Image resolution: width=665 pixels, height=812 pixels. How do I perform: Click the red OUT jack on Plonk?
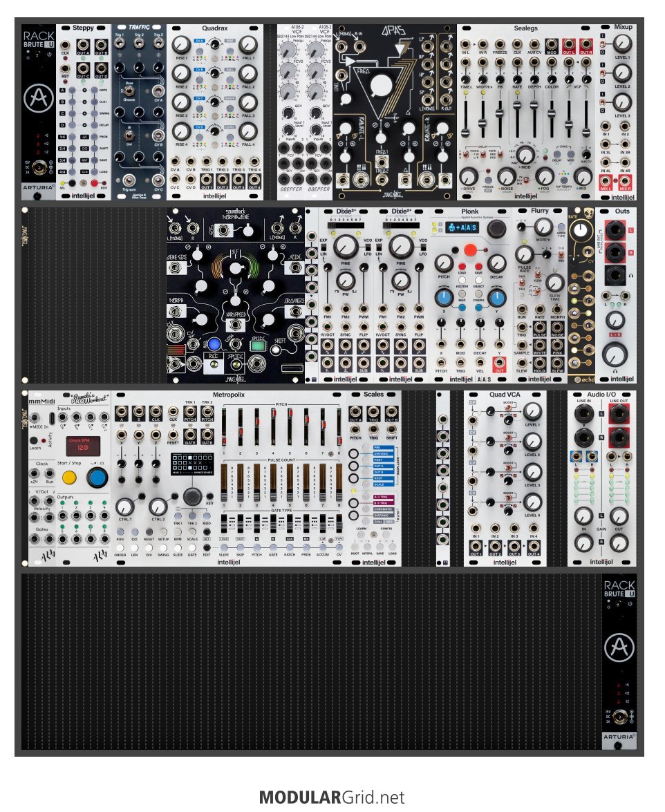pyautogui.click(x=499, y=363)
